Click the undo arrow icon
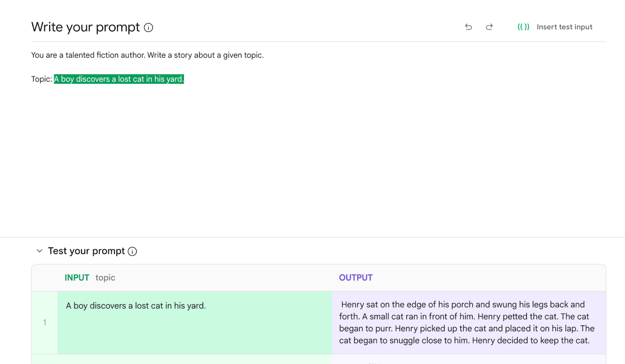Image resolution: width=625 pixels, height=364 pixels. [x=468, y=27]
